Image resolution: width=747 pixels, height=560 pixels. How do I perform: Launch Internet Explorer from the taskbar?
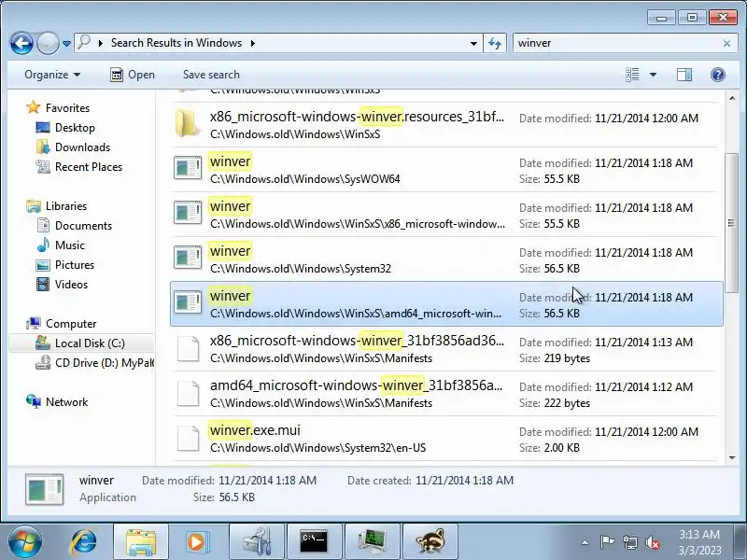[x=84, y=542]
